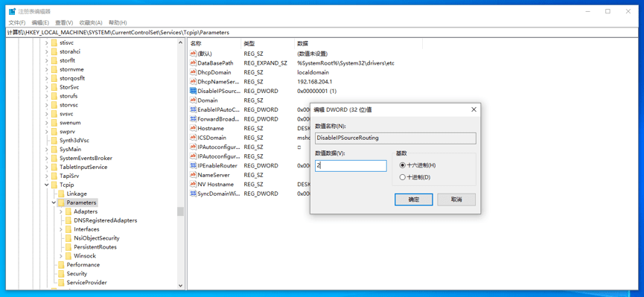Select the 十六进制(H) hexadecimal radio button

coord(403,165)
